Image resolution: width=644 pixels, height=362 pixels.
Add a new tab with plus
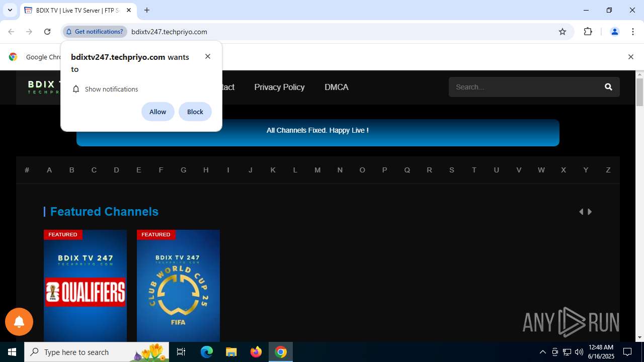click(x=147, y=10)
